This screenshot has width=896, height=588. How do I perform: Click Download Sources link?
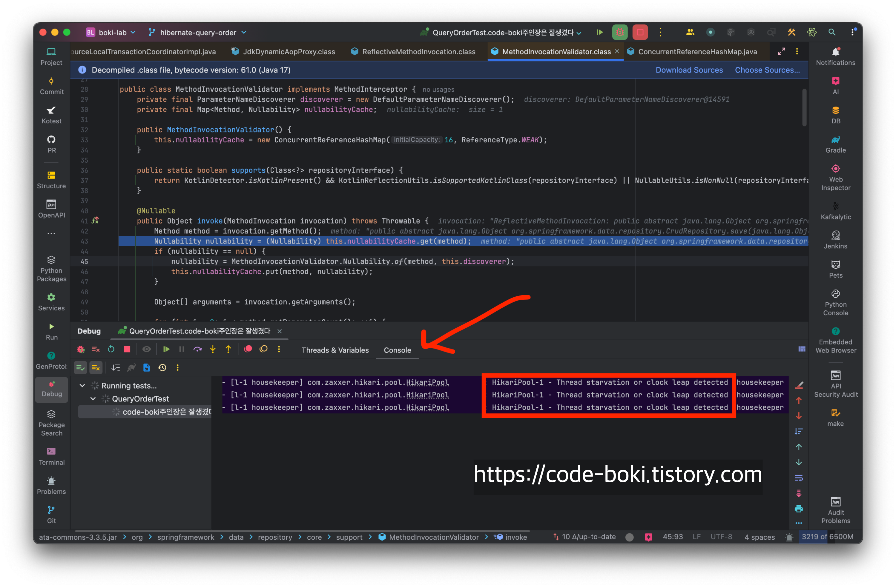[x=689, y=70]
